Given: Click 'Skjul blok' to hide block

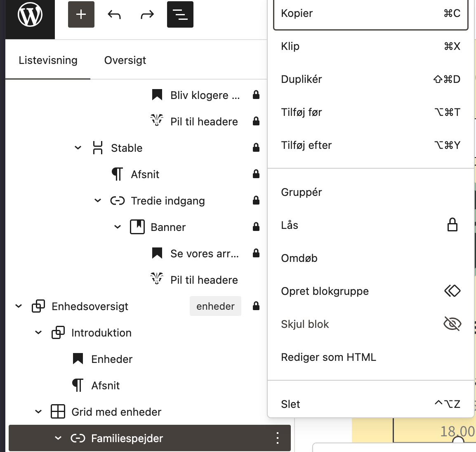Looking at the screenshot, I should [x=305, y=324].
